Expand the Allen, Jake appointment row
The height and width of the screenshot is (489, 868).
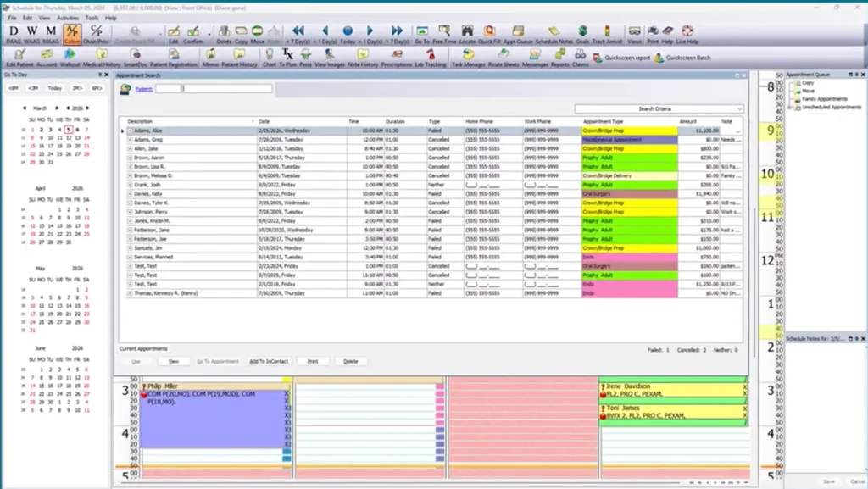(x=130, y=149)
